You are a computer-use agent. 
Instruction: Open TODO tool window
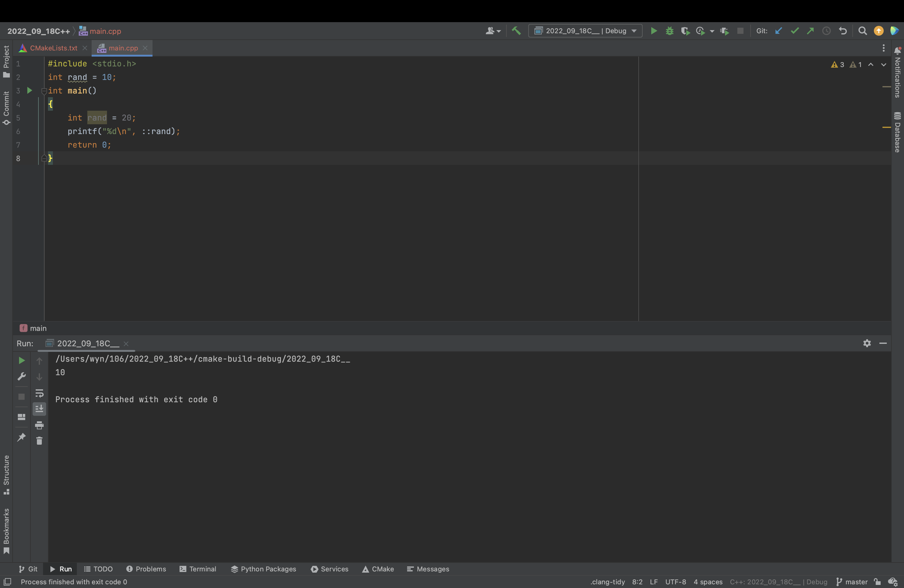[x=98, y=569]
